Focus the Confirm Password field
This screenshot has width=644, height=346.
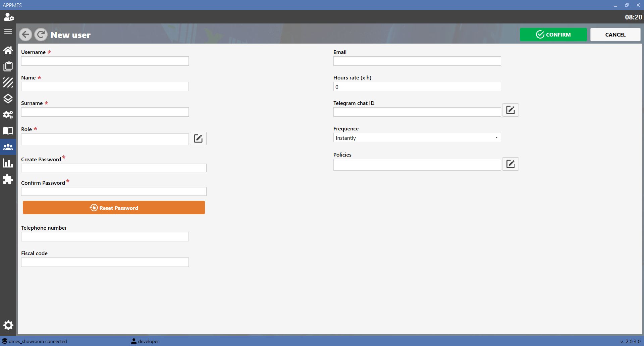pyautogui.click(x=114, y=191)
